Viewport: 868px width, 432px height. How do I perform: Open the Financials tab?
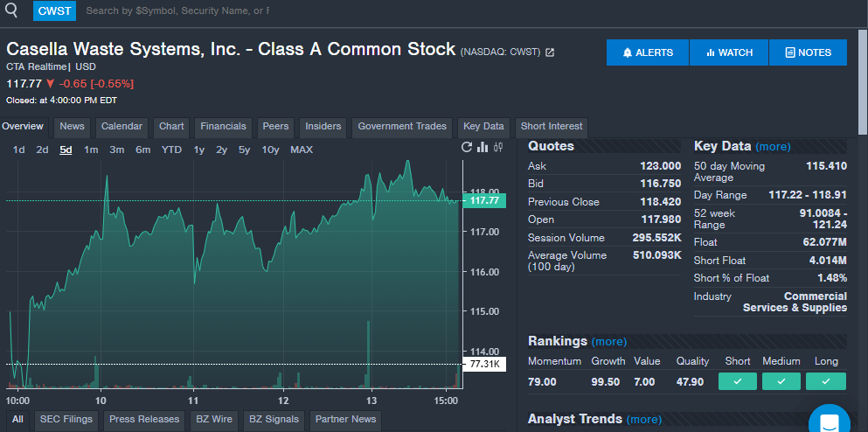tap(223, 126)
